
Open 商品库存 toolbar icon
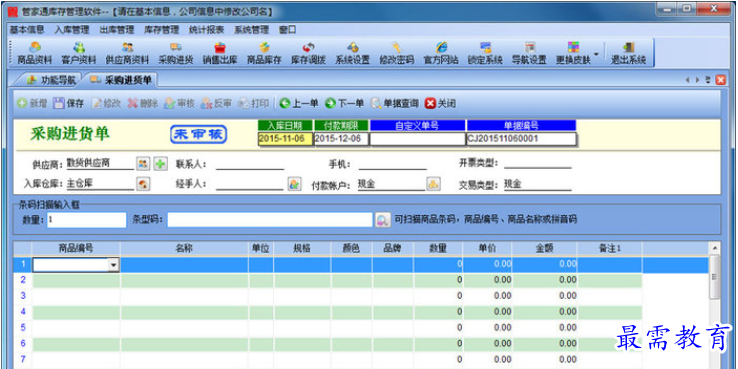[x=264, y=53]
